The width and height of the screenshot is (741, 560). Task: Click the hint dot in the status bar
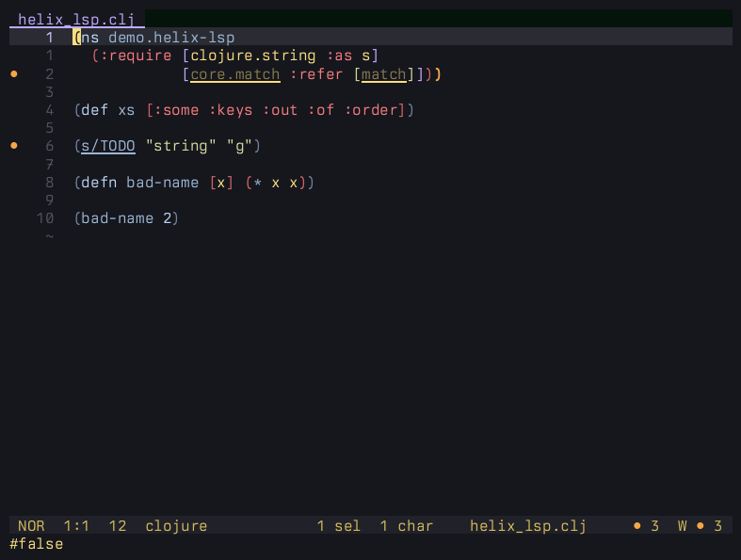(x=637, y=526)
